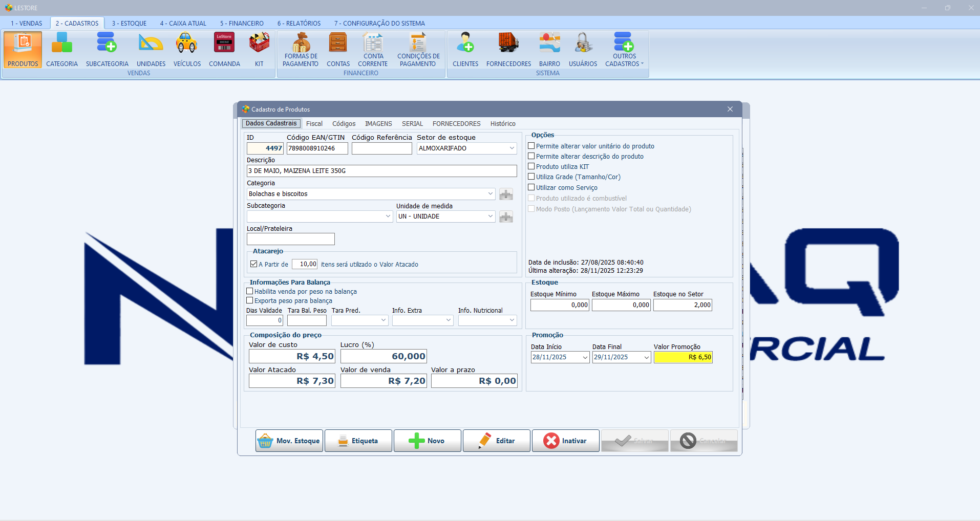Click the yellow Valor Promoção field
Screen dimensions: 980x521
tap(683, 357)
